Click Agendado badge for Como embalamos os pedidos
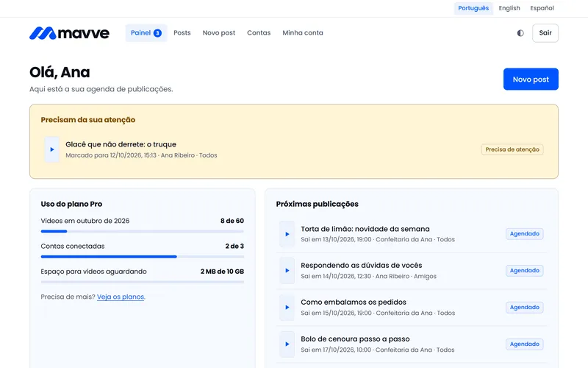The height and width of the screenshot is (368, 588). tap(524, 308)
